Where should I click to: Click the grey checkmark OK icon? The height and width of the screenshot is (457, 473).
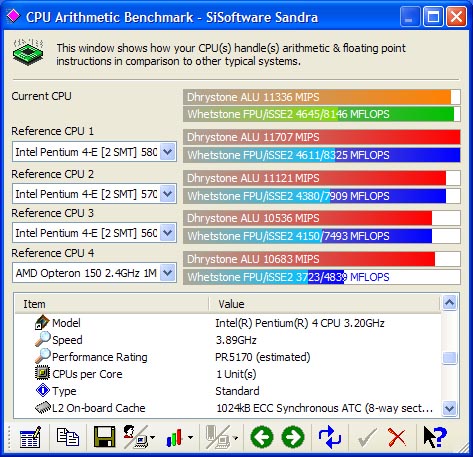click(367, 437)
